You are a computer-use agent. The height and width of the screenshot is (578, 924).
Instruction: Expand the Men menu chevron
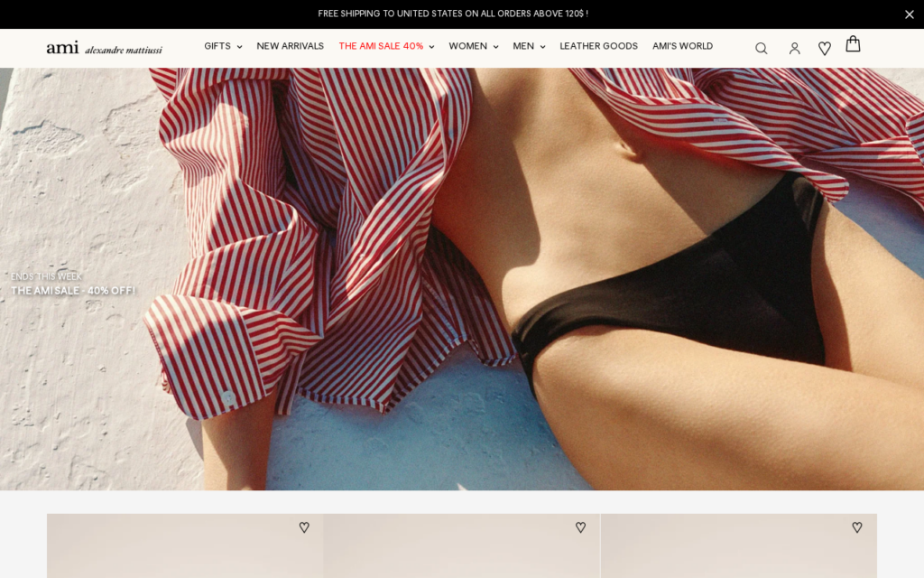pos(542,47)
